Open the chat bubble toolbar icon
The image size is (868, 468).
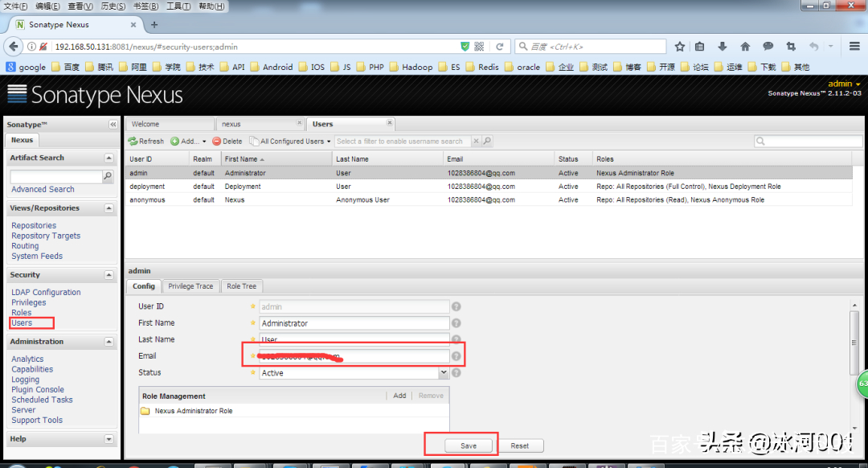tap(768, 47)
